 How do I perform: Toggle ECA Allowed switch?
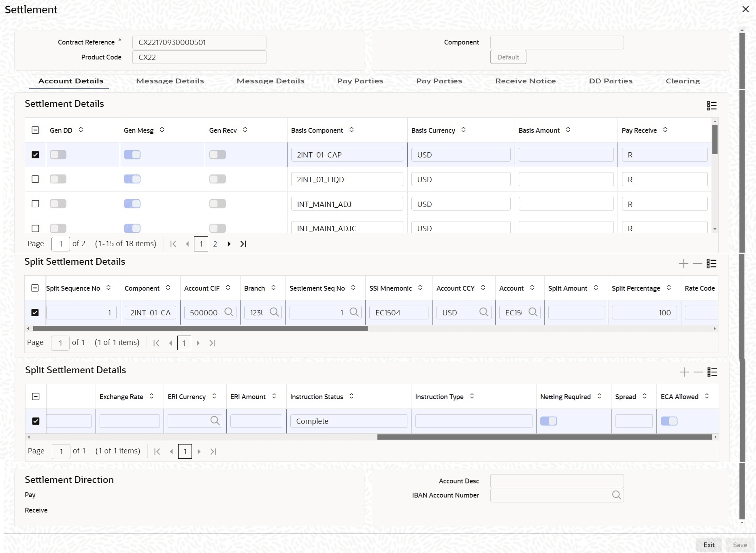point(669,421)
